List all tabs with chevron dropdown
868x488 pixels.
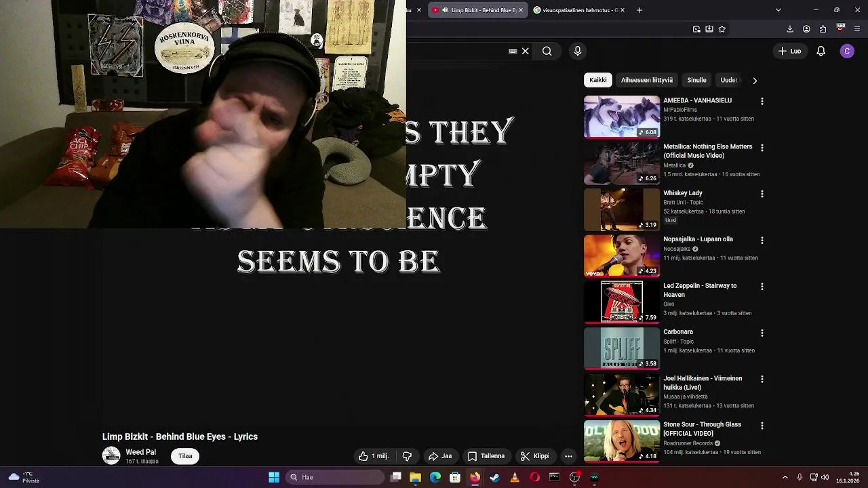point(778,10)
